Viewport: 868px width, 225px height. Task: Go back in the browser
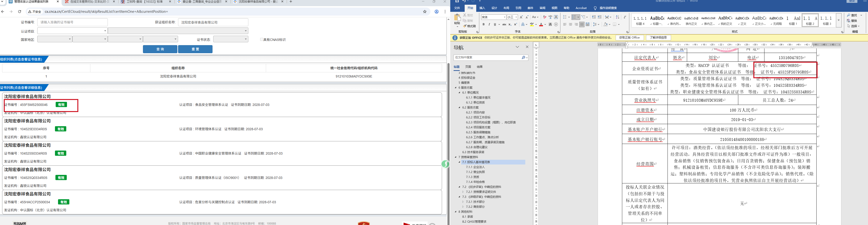(3, 12)
